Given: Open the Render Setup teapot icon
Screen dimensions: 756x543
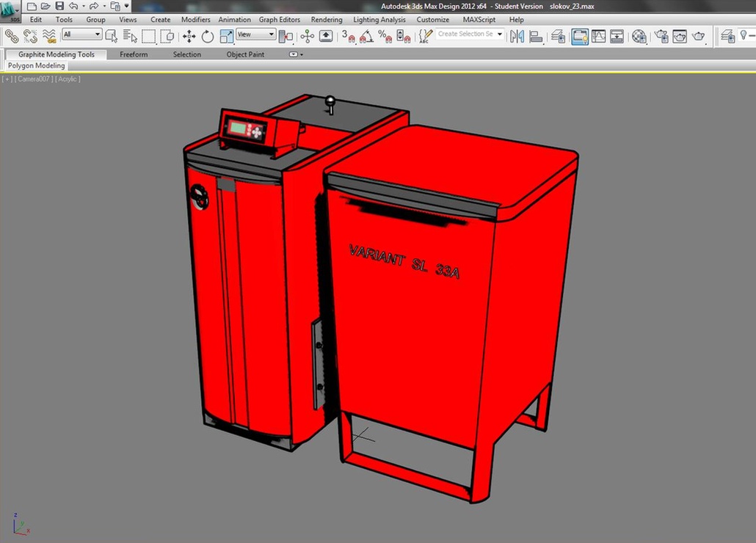Looking at the screenshot, I should click(661, 36).
